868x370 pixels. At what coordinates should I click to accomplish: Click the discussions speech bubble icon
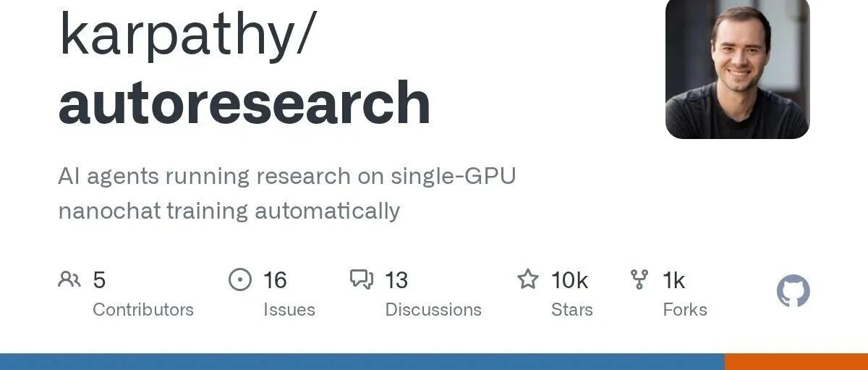pyautogui.click(x=362, y=279)
